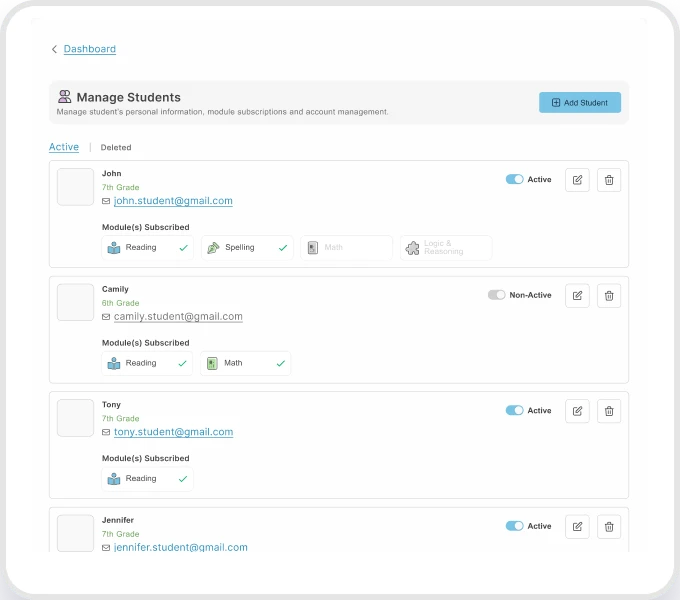
Task: Toggle Tony's Active status switch
Action: pos(514,411)
